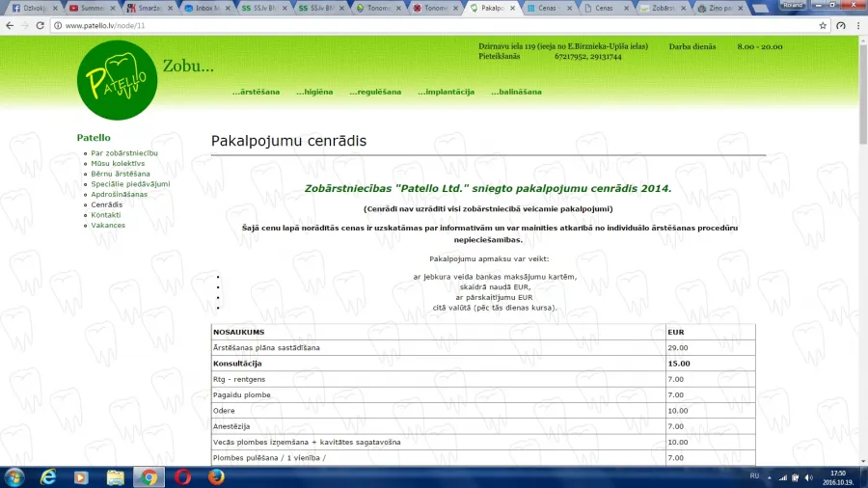Click the vertical page scrollbar thumb
868x488 pixels.
[x=863, y=95]
